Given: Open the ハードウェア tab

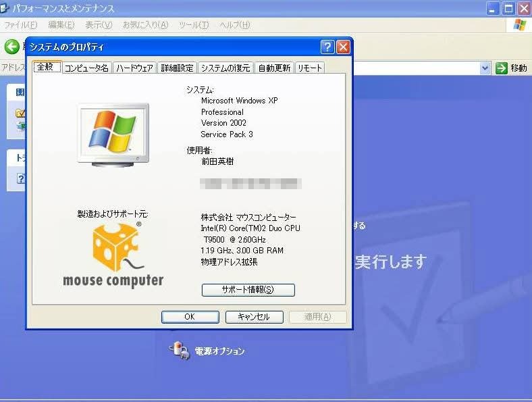Looking at the screenshot, I should pos(134,68).
